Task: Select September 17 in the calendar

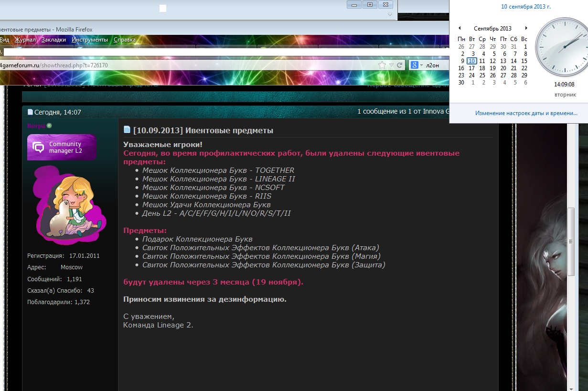Action: click(471, 68)
